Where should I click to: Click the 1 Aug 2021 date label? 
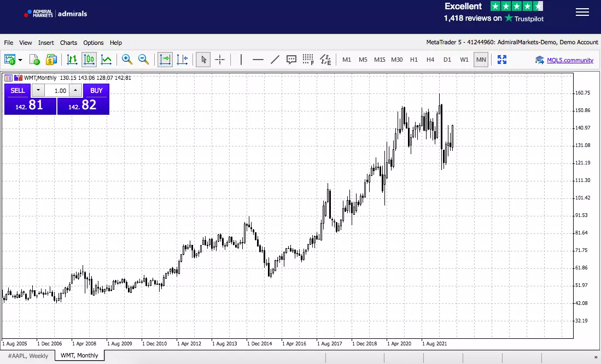434,344
